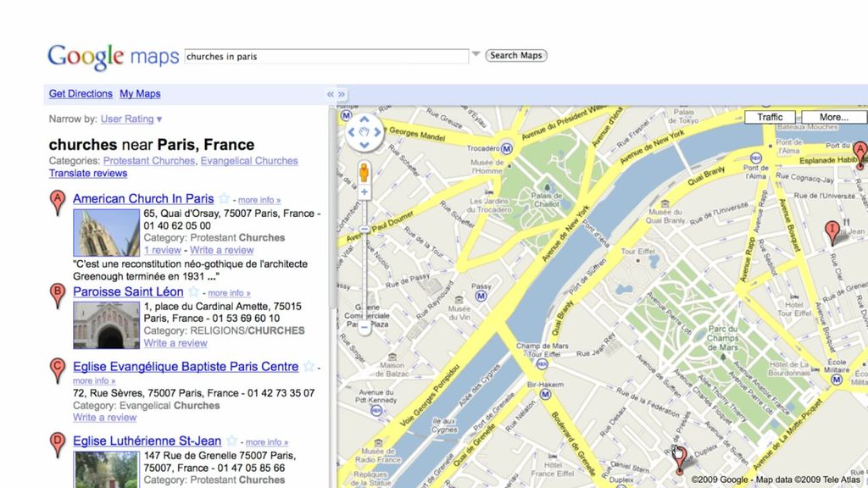Viewport: 868px width, 488px height.
Task: Star the American Church In Paris result
Action: click(x=224, y=198)
